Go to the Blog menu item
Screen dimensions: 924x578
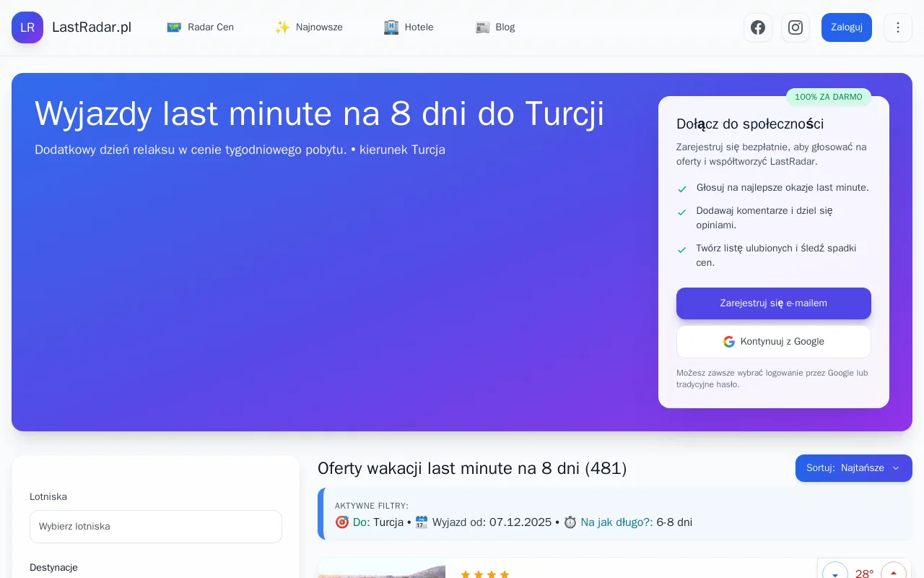pos(505,27)
